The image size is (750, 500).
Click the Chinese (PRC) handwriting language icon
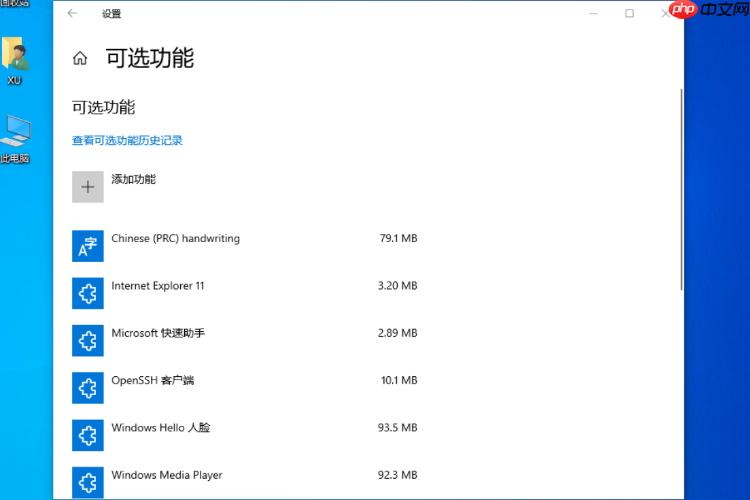[88, 246]
